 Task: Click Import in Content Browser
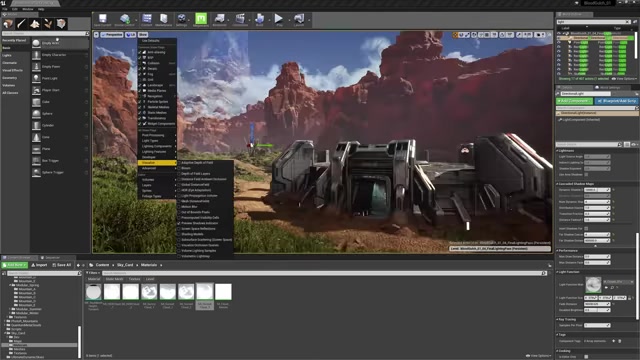[39, 265]
